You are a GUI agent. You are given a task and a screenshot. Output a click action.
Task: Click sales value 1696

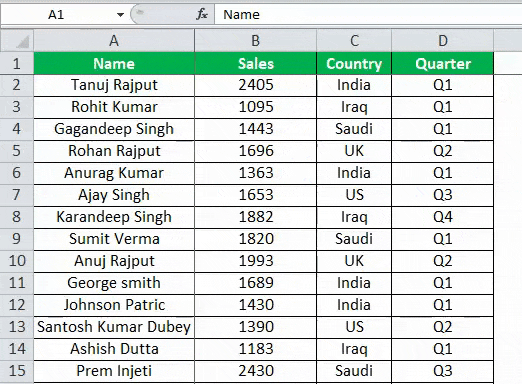tap(256, 151)
